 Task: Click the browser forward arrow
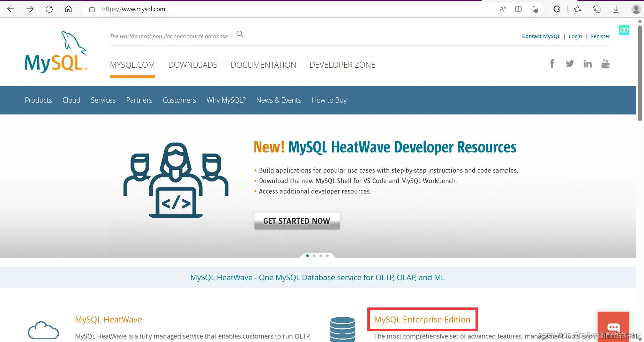coord(30,9)
